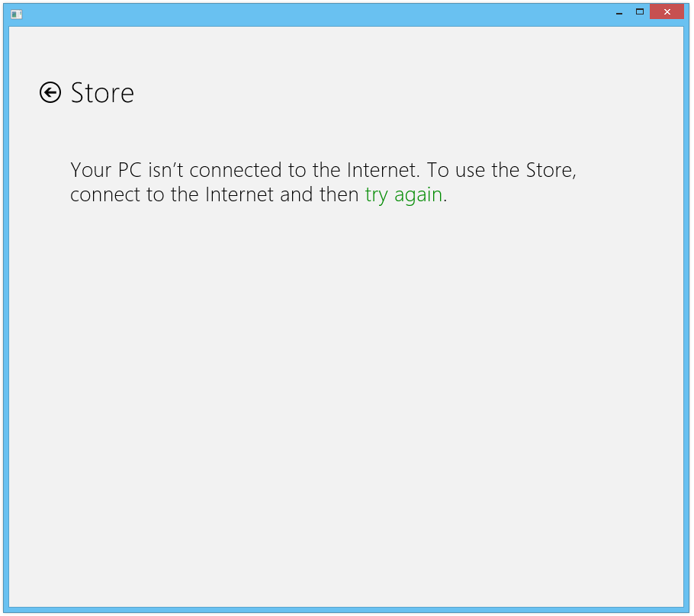This screenshot has height=616, width=694.
Task: Maximize the Store window
Action: pyautogui.click(x=640, y=11)
